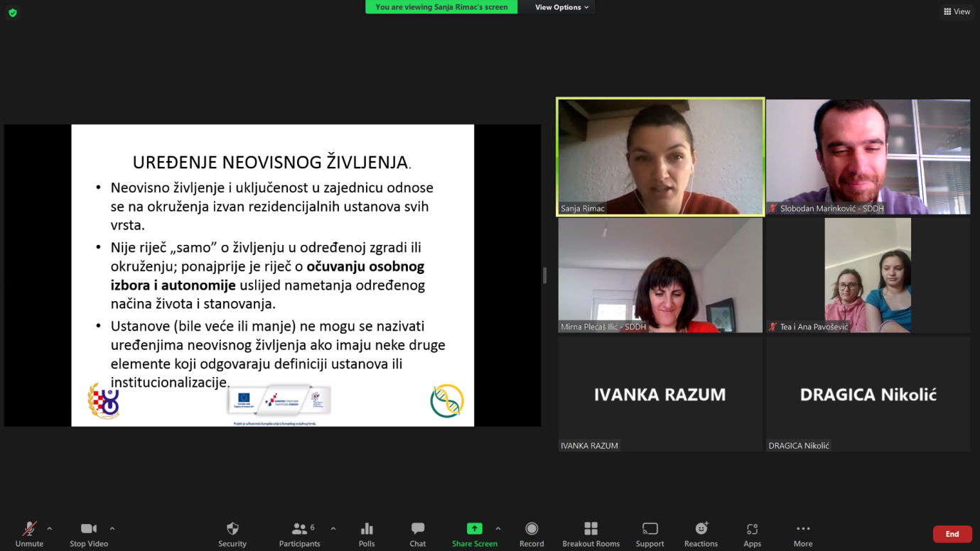
Task: Open the More options menu
Action: pyautogui.click(x=803, y=529)
